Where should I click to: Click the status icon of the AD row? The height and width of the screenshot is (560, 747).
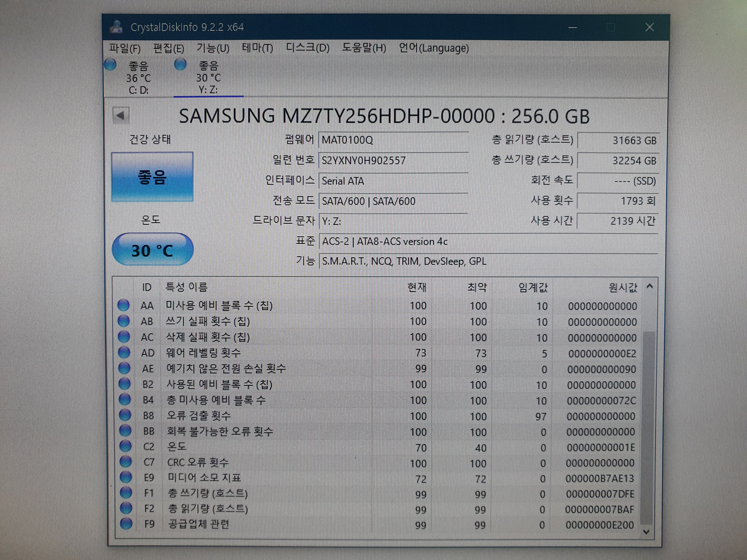pyautogui.click(x=124, y=352)
